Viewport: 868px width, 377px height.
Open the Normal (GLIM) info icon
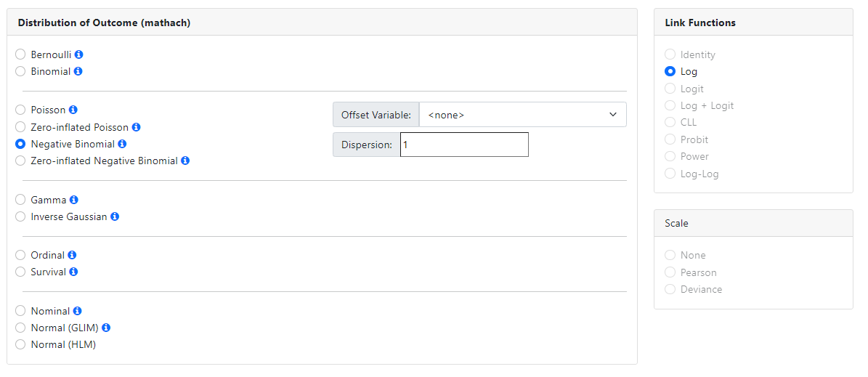point(106,328)
